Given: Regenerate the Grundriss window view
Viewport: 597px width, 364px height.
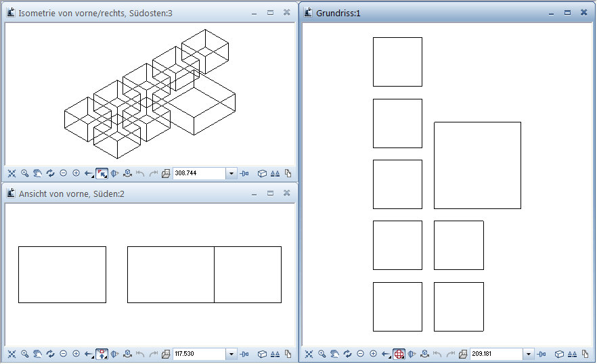Looking at the screenshot, I should 347,354.
